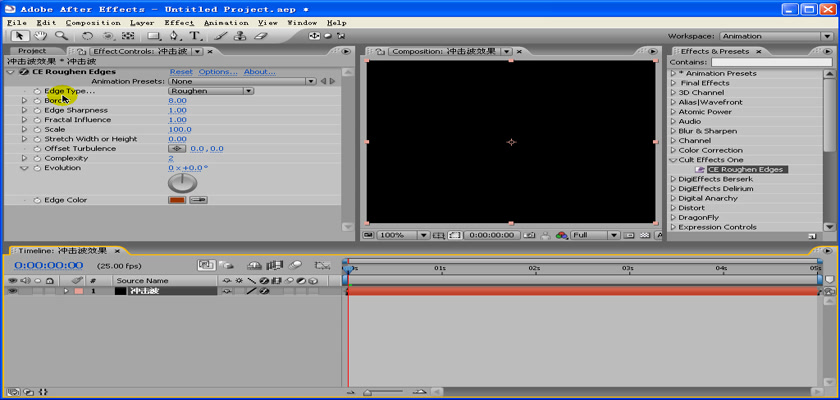
Task: Click the Evolution angle dial
Action: point(183,183)
